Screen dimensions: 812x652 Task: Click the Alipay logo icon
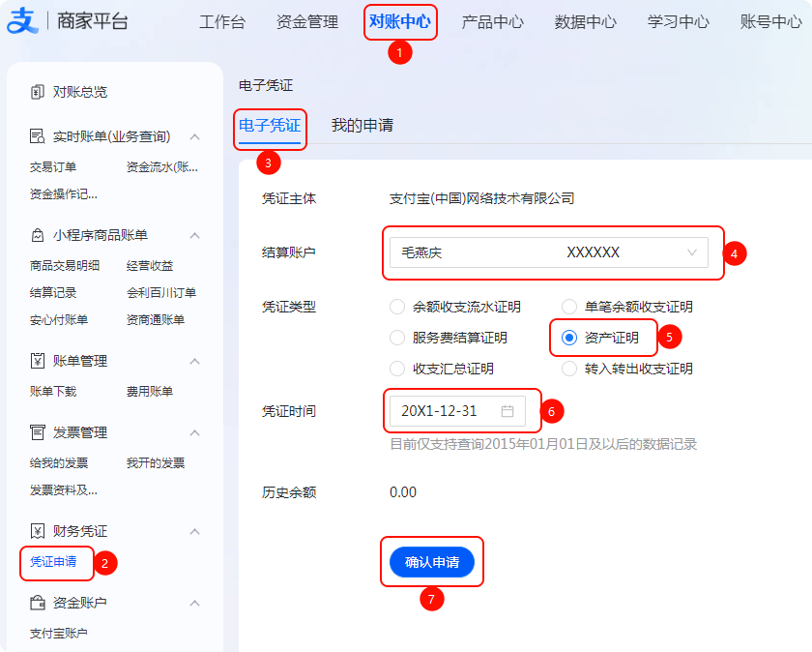point(21,21)
